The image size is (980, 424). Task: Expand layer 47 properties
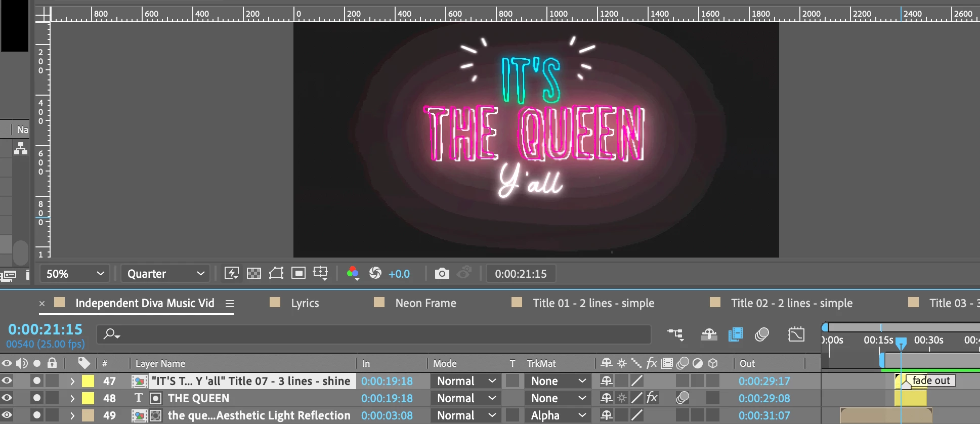pos(72,381)
